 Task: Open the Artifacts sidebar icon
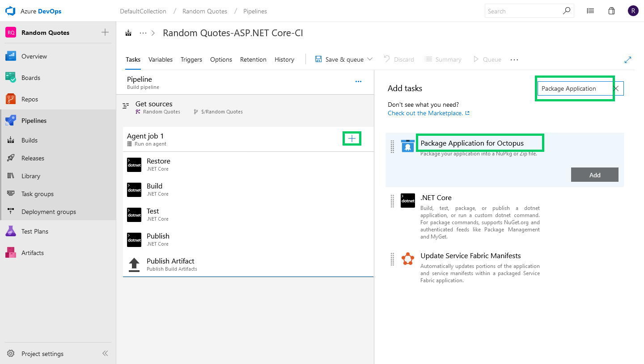[11, 253]
